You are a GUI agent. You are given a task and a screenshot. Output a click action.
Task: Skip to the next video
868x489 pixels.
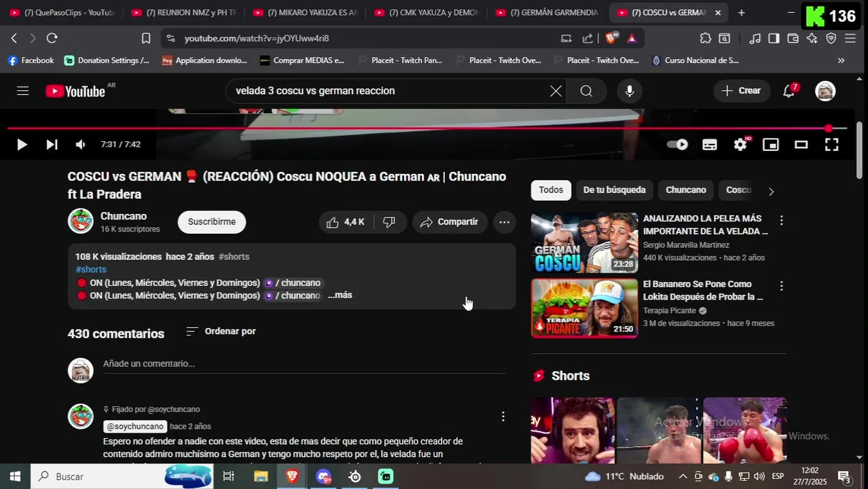(52, 145)
